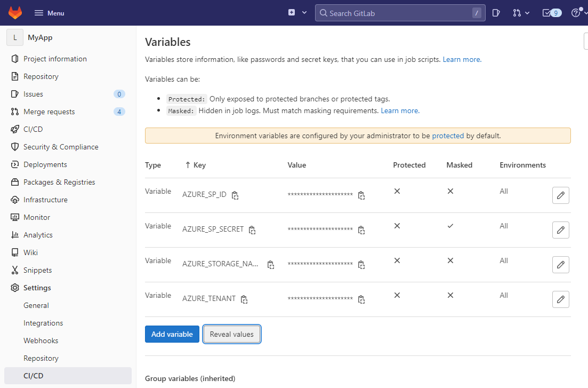Open the Security & Compliance section icon
This screenshot has height=388, width=588.
click(15, 146)
